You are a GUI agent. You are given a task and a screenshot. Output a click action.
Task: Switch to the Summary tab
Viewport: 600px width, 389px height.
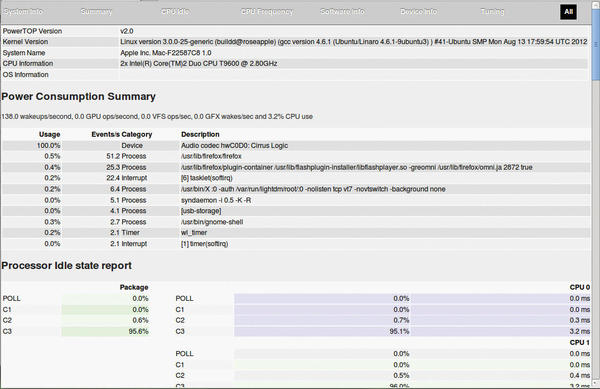(96, 12)
